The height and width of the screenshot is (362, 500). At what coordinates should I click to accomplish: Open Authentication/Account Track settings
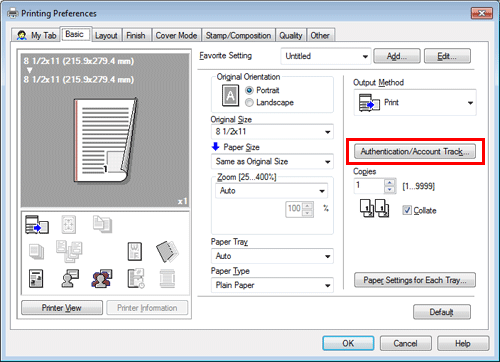(415, 151)
